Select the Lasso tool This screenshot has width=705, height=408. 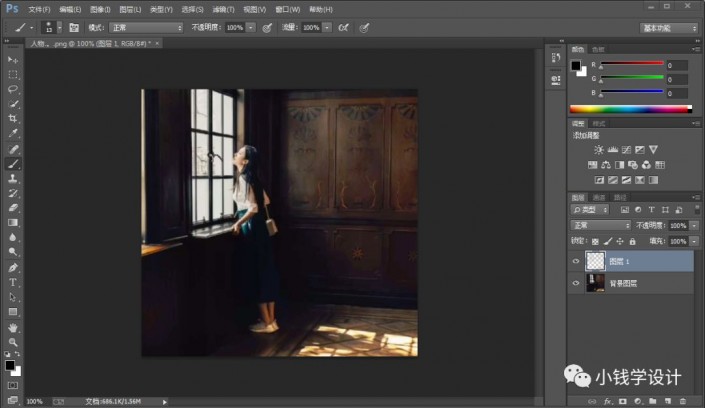(13, 89)
